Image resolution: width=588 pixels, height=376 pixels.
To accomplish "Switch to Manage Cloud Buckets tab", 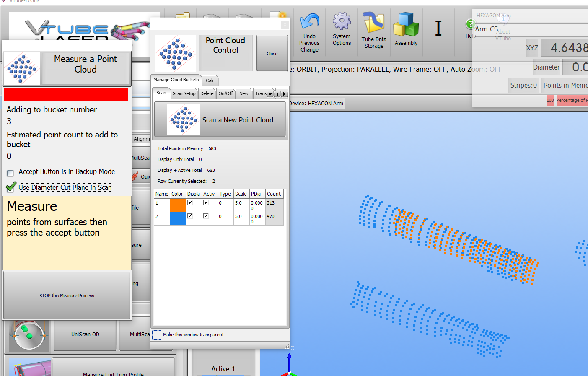I will (176, 80).
